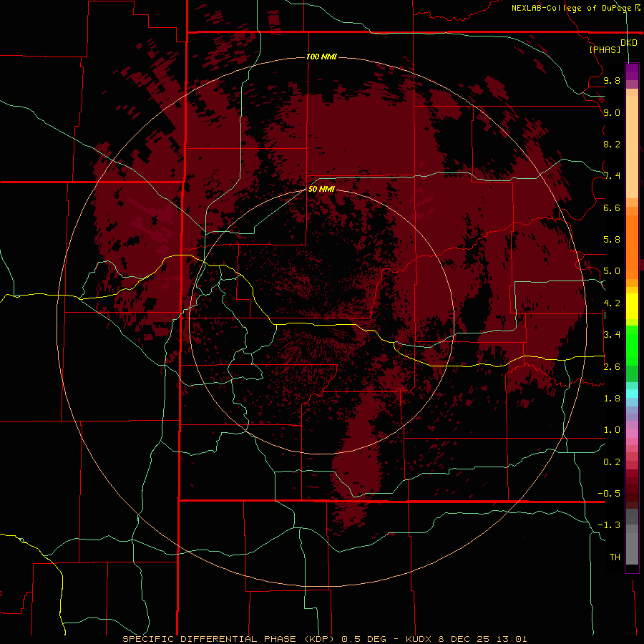Pick the cyan segment of the color bar
The height and width of the screenshot is (644, 644).
click(632, 394)
